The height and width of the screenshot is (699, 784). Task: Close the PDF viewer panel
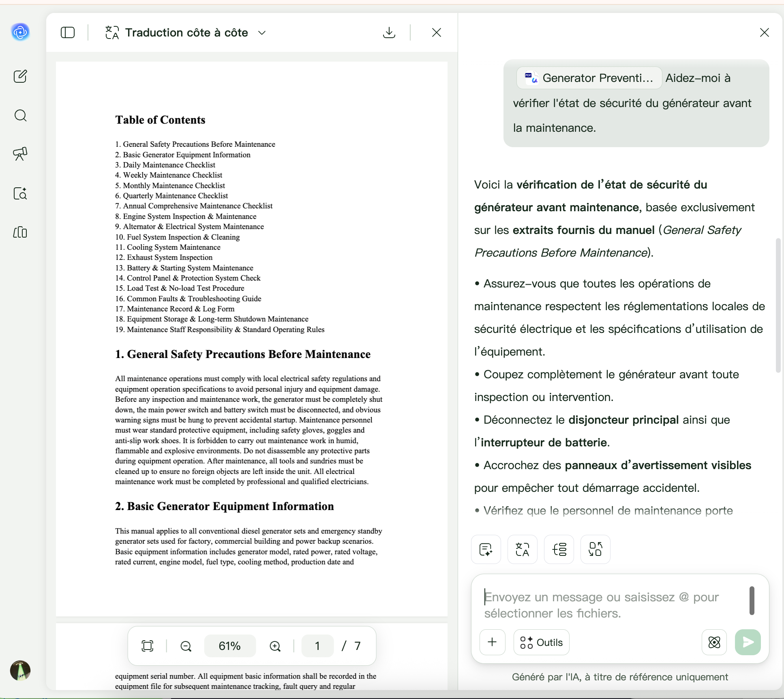[437, 32]
